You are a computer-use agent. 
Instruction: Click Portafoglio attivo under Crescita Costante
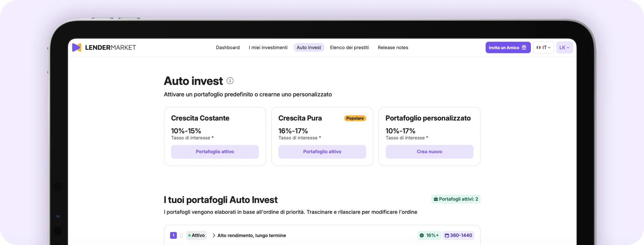pos(215,152)
